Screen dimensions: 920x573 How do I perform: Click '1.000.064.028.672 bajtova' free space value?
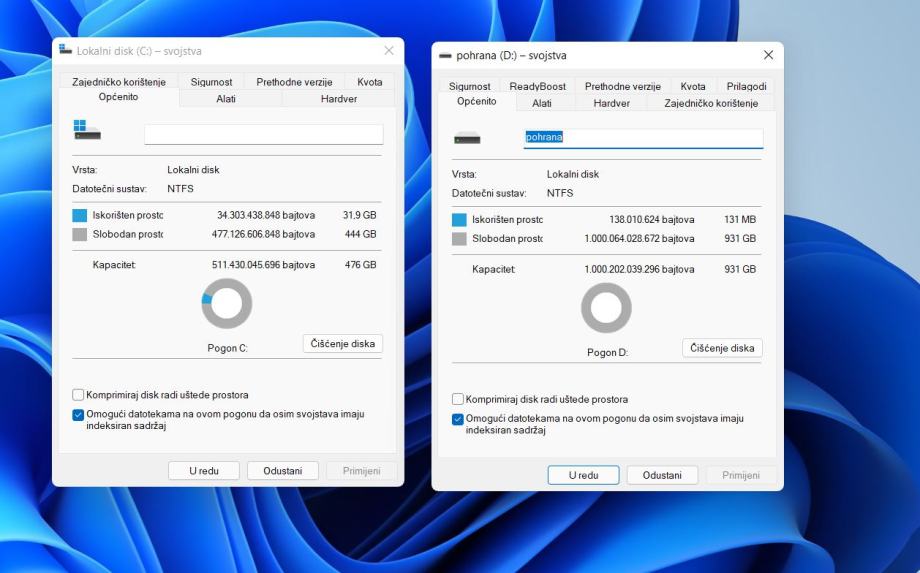[640, 239]
